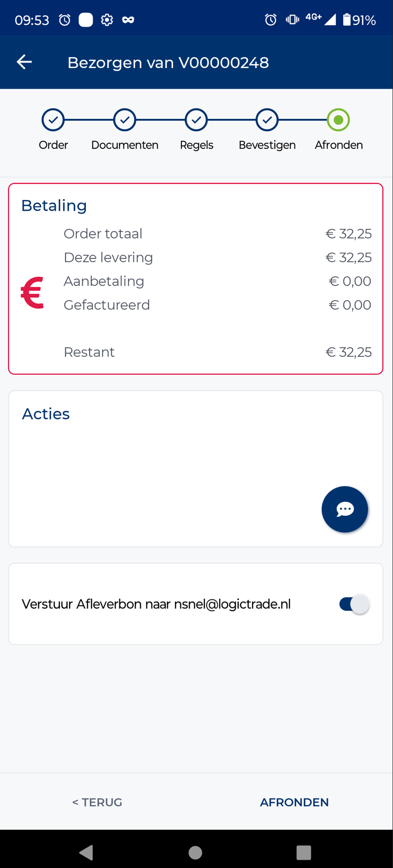This screenshot has width=393, height=868.
Task: Jump to the Regels step
Action: coord(196,120)
